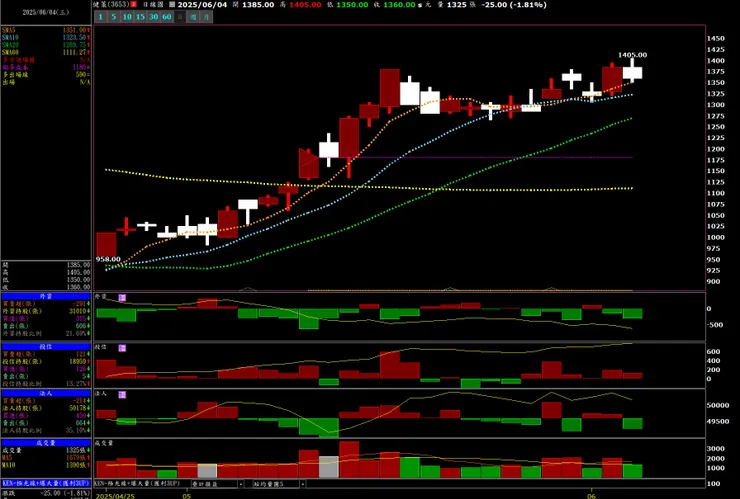Screen dimensions: 740x499
Task: Click the blue KEN indicator label at bottom left
Action: point(46,484)
